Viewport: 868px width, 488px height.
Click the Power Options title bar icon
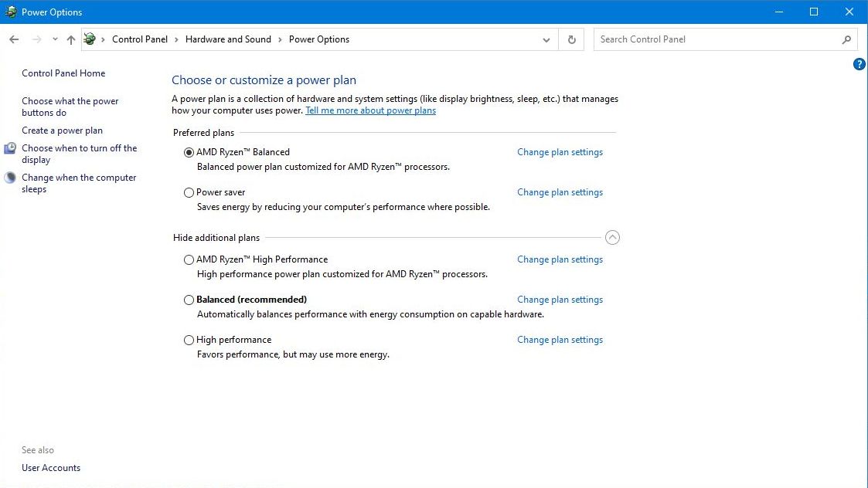tap(11, 12)
